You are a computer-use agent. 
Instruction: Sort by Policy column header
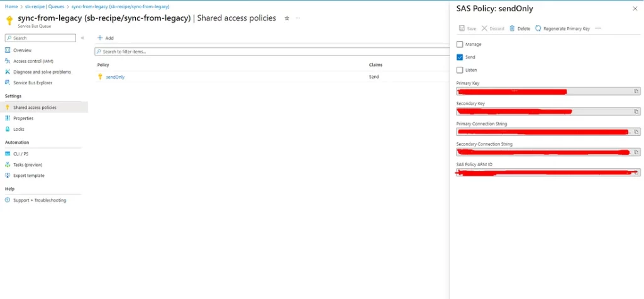[103, 65]
